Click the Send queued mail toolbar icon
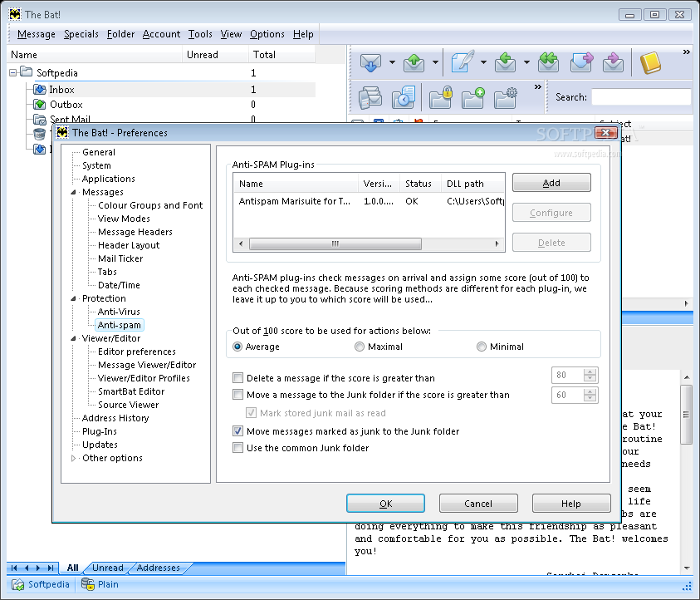 [x=414, y=62]
